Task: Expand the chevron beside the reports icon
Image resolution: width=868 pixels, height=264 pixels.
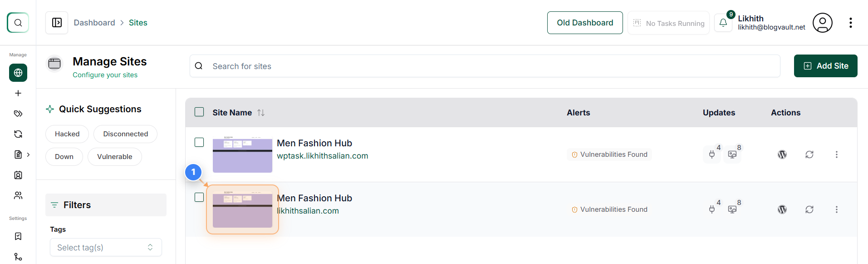Action: click(x=28, y=154)
